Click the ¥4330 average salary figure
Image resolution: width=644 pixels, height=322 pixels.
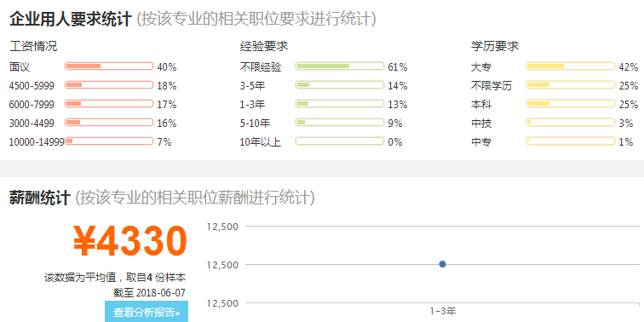[130, 241]
